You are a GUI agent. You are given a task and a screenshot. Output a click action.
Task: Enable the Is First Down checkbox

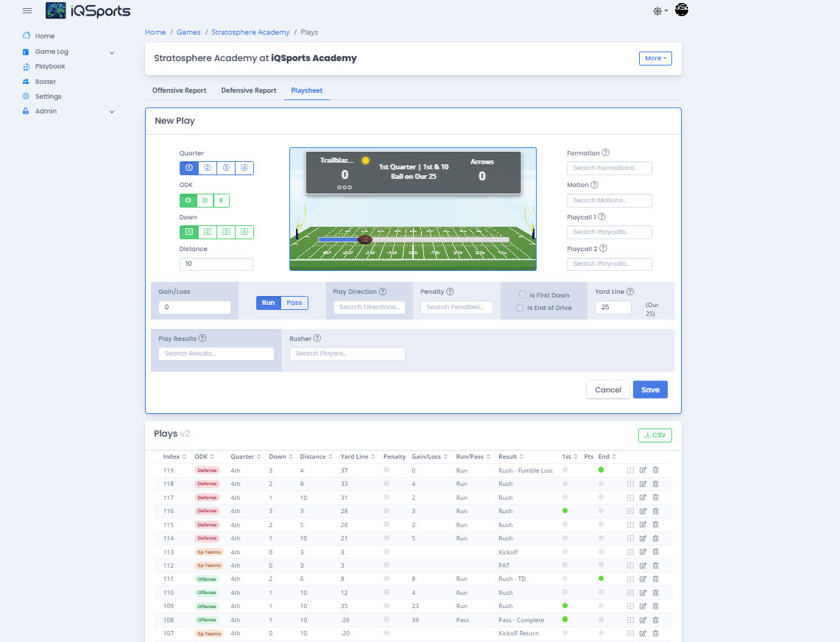(522, 294)
